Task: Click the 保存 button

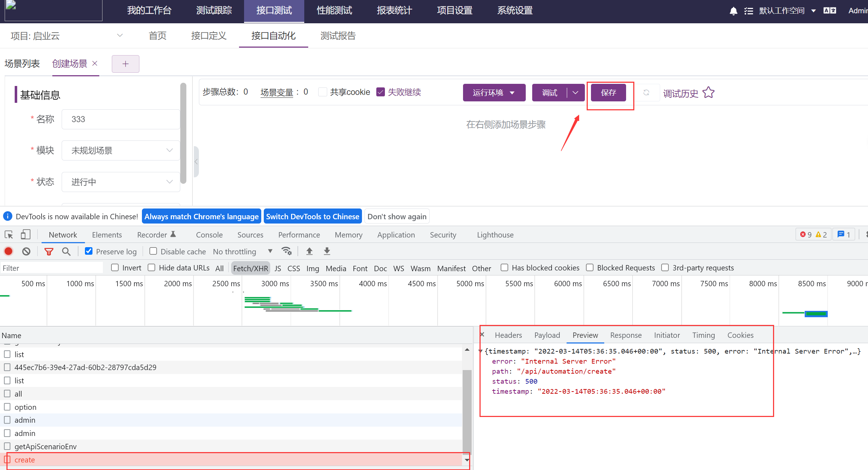Action: tap(608, 92)
